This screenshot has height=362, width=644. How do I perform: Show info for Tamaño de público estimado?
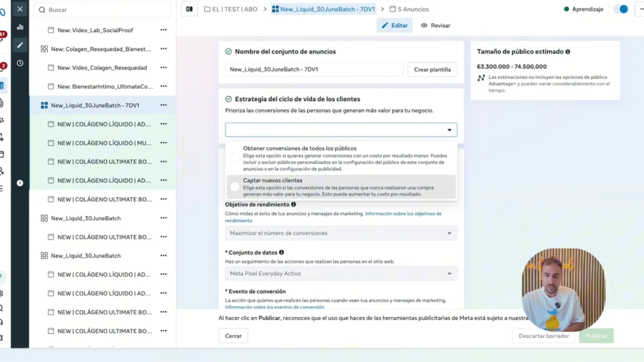tap(568, 51)
